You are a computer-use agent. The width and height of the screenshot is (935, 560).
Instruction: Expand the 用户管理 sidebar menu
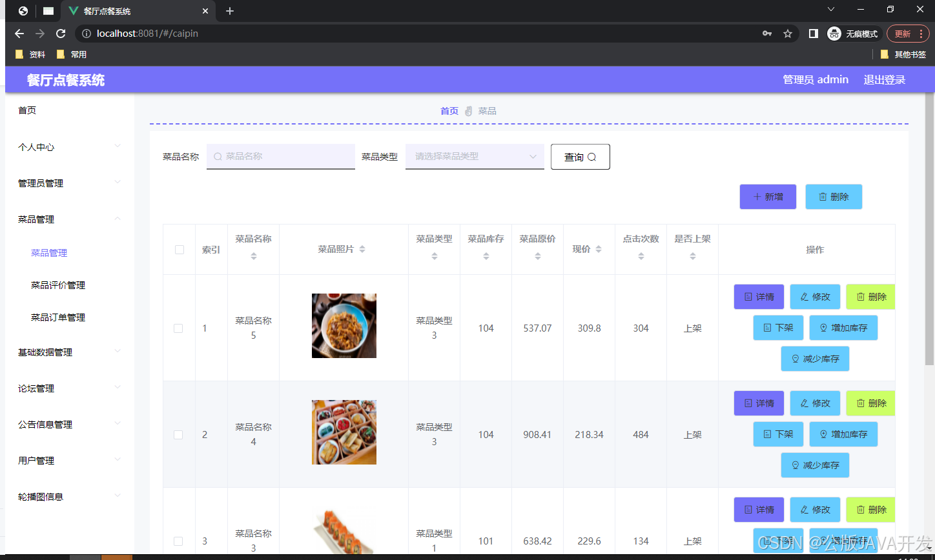coord(70,461)
